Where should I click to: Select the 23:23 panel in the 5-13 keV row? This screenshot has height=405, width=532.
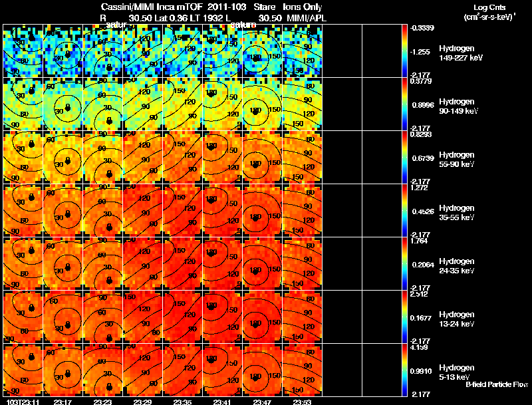103,370
